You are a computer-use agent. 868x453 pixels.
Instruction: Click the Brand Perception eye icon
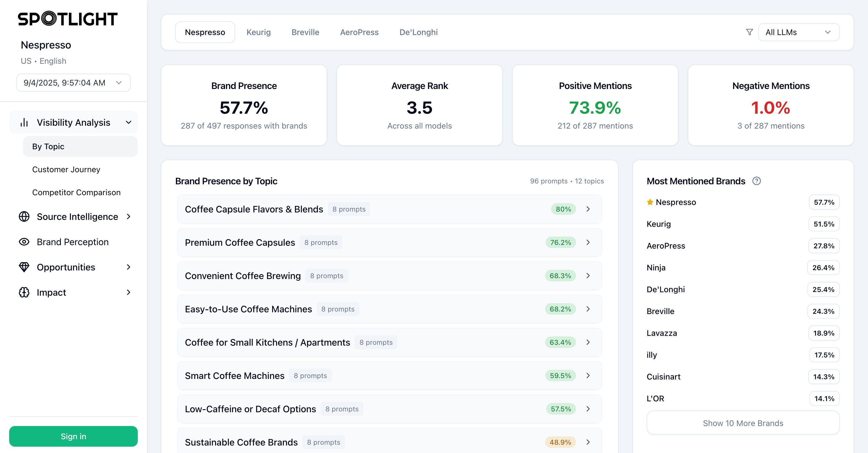click(24, 242)
